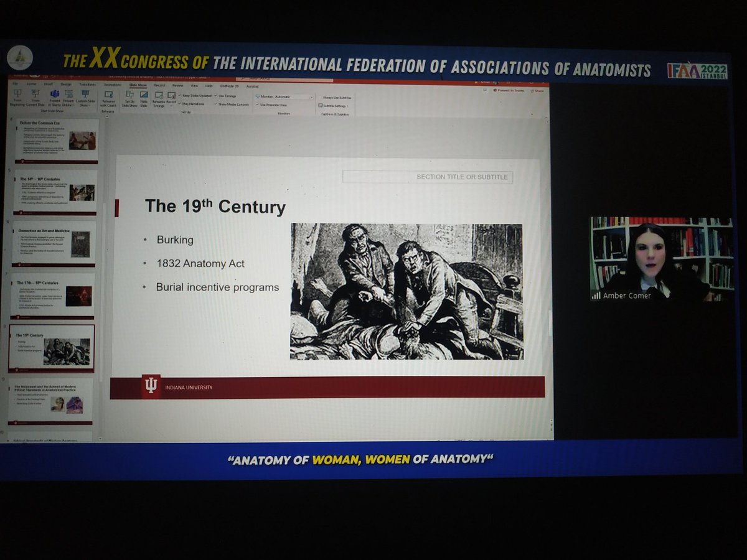Switch to the Review tab
This screenshot has width=747, height=560.
pyautogui.click(x=177, y=85)
